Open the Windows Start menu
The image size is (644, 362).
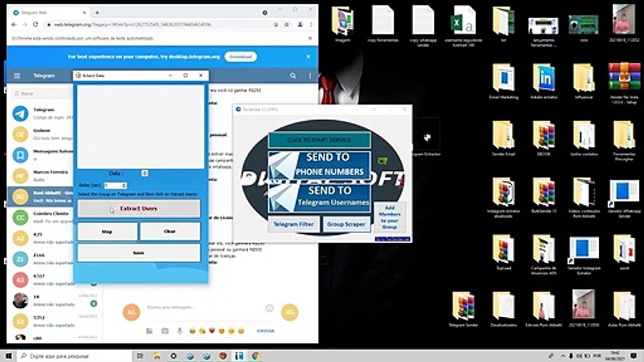9,356
